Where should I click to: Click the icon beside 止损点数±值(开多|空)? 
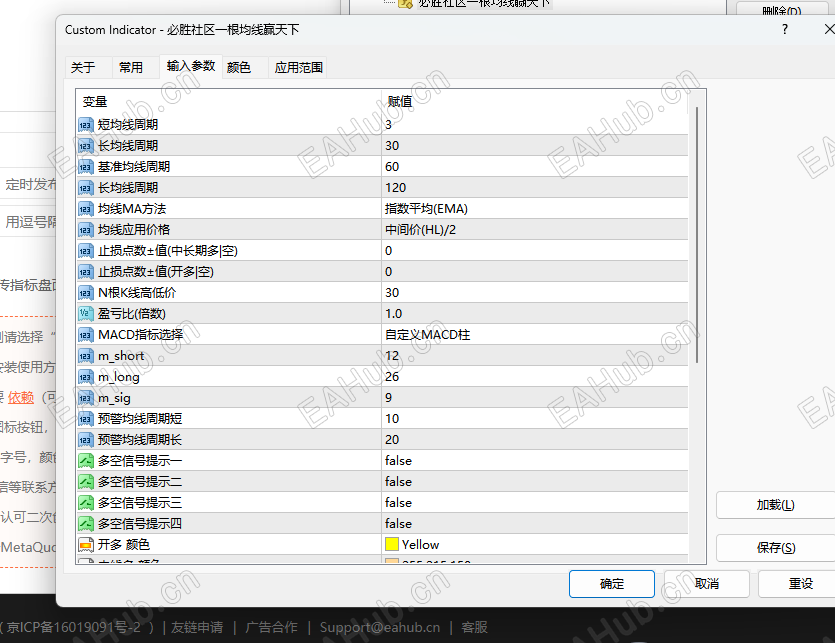(86, 272)
